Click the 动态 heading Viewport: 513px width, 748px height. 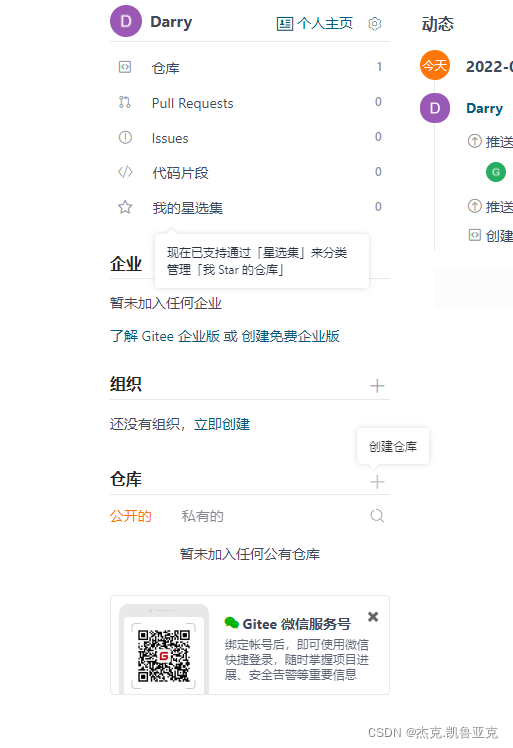click(x=438, y=24)
